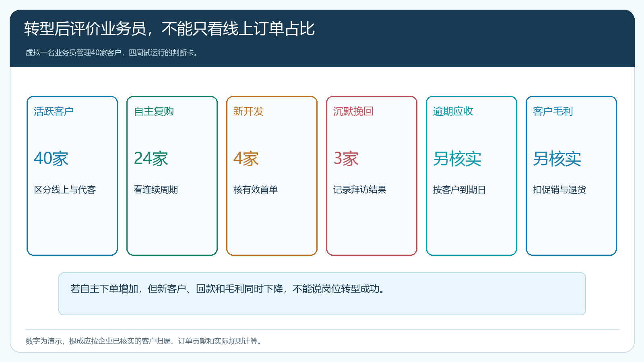Click the 看连续周期 note
The height and width of the screenshot is (362, 644).
(x=156, y=190)
